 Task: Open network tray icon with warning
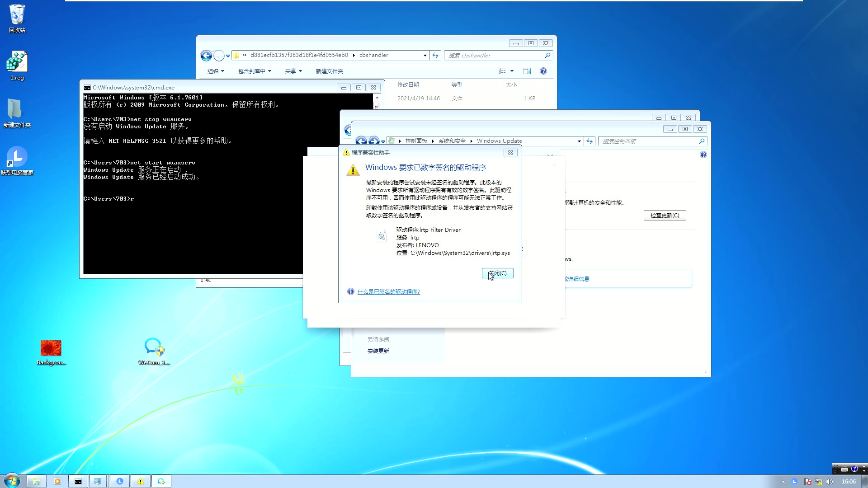point(819,482)
